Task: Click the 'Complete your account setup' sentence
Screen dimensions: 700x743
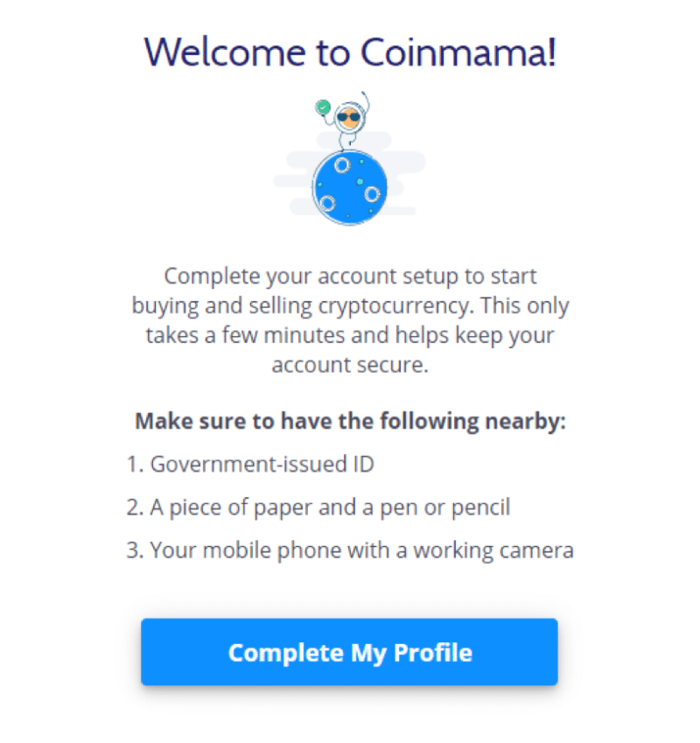Action: [350, 277]
